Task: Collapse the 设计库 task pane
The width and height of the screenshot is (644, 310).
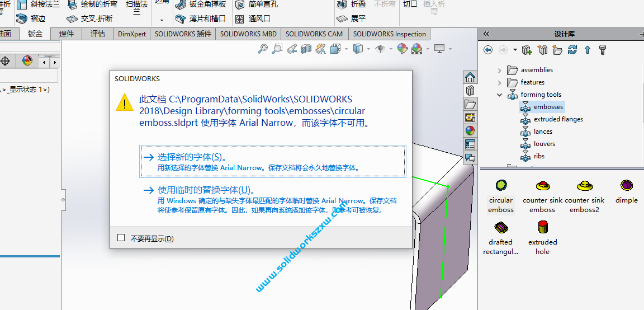Action: point(486,34)
